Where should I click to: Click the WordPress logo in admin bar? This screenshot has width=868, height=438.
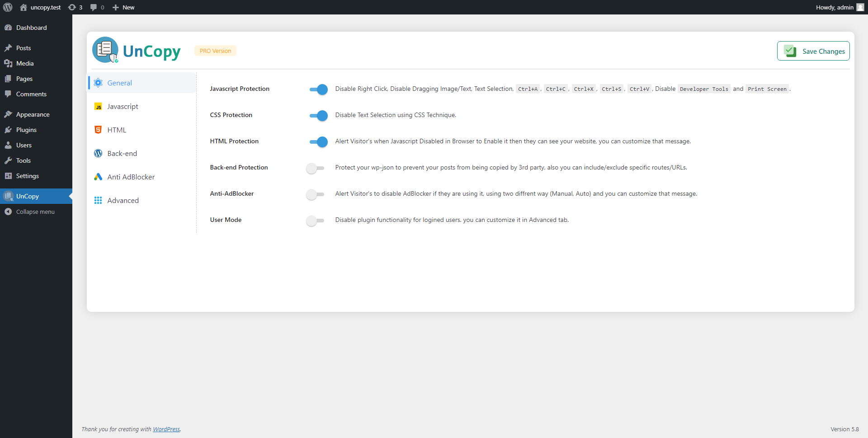(8, 7)
